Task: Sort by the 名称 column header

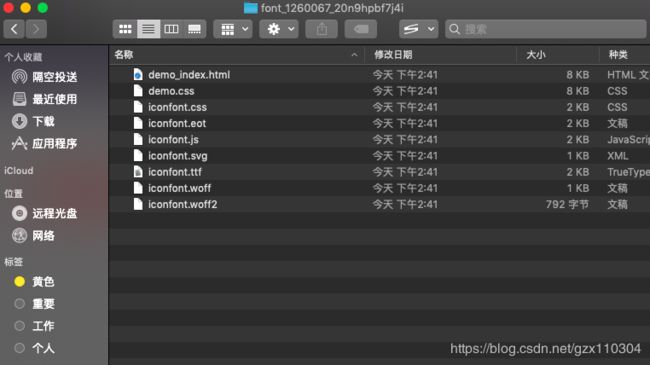Action: pos(124,55)
